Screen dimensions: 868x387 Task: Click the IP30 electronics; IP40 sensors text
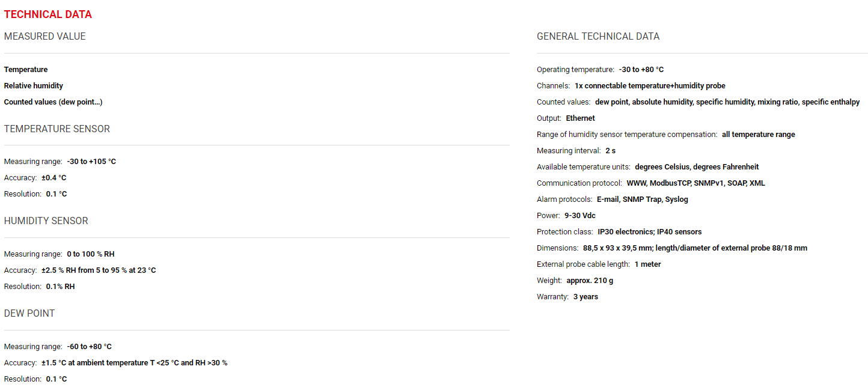coord(650,232)
